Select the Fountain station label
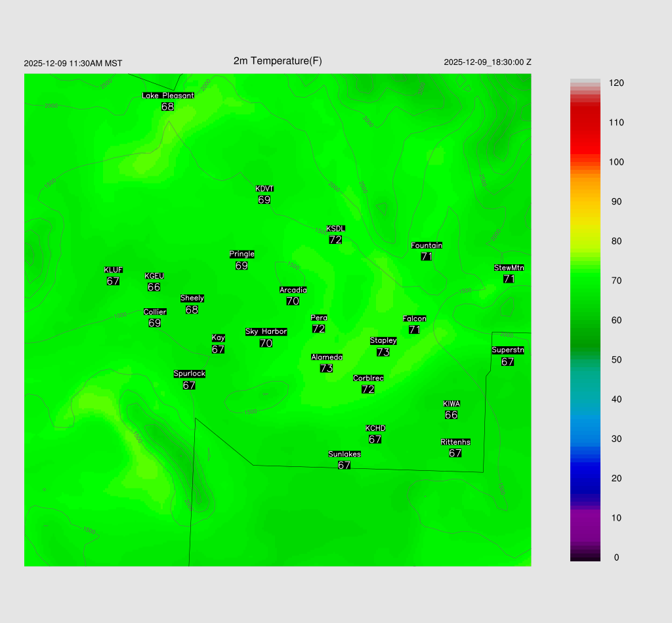 tap(427, 245)
